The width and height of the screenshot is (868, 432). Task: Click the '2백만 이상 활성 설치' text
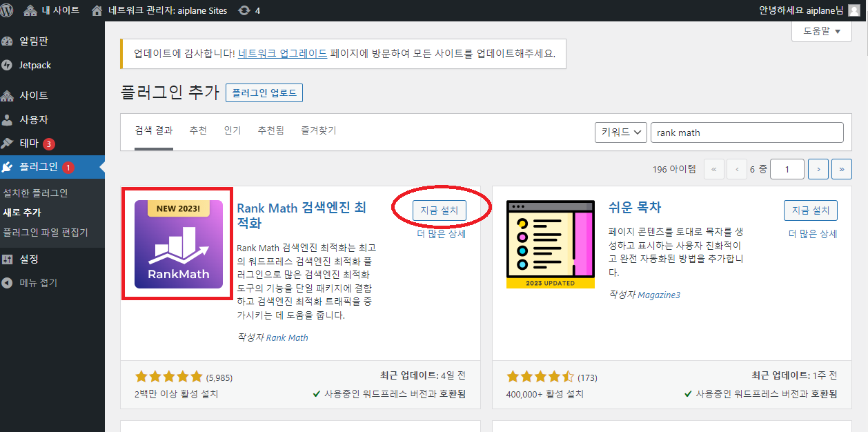click(177, 394)
